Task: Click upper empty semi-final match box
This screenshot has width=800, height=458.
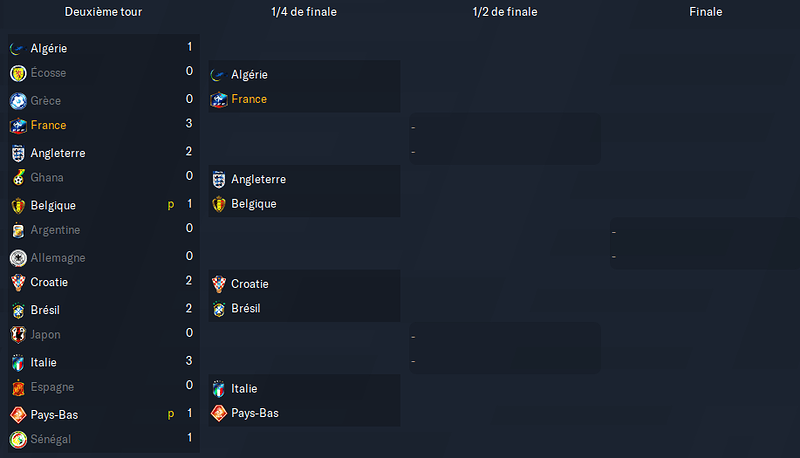Action: click(x=505, y=139)
